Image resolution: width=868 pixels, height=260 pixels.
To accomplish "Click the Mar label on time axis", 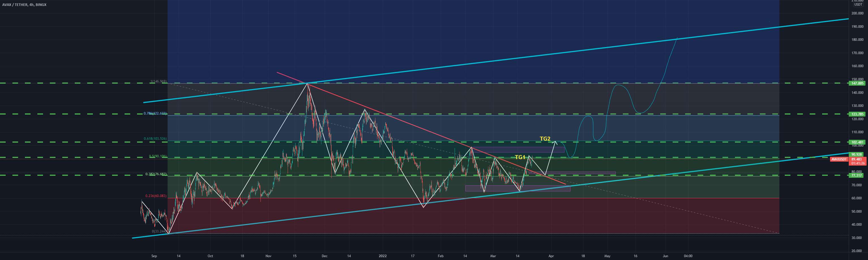I will pyautogui.click(x=493, y=256).
